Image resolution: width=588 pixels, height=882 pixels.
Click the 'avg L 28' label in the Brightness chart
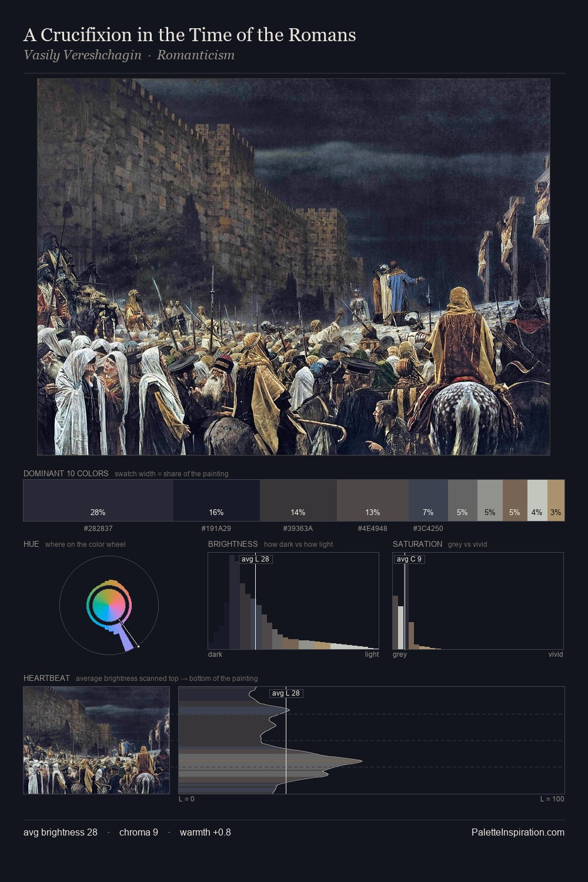click(255, 559)
